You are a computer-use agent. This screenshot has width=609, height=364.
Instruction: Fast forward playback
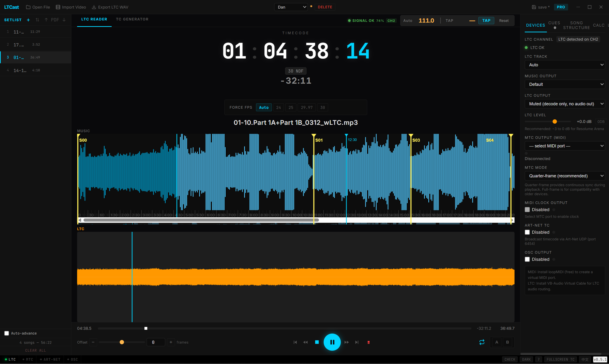point(347,342)
